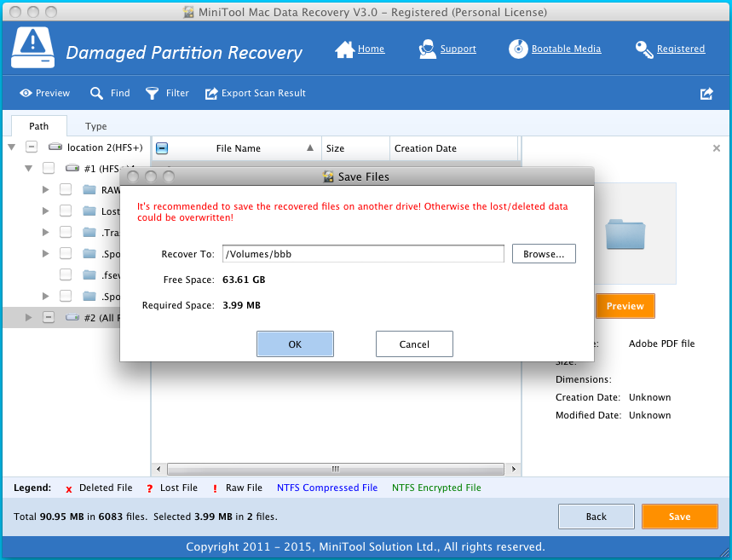The image size is (732, 560).
Task: Check the .Tra folder checkbox
Action: (x=66, y=232)
